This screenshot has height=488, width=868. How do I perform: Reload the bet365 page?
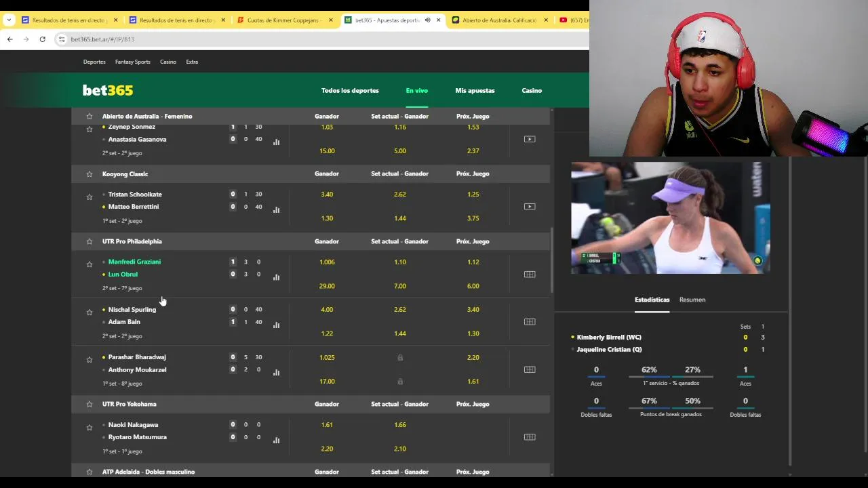tap(42, 39)
